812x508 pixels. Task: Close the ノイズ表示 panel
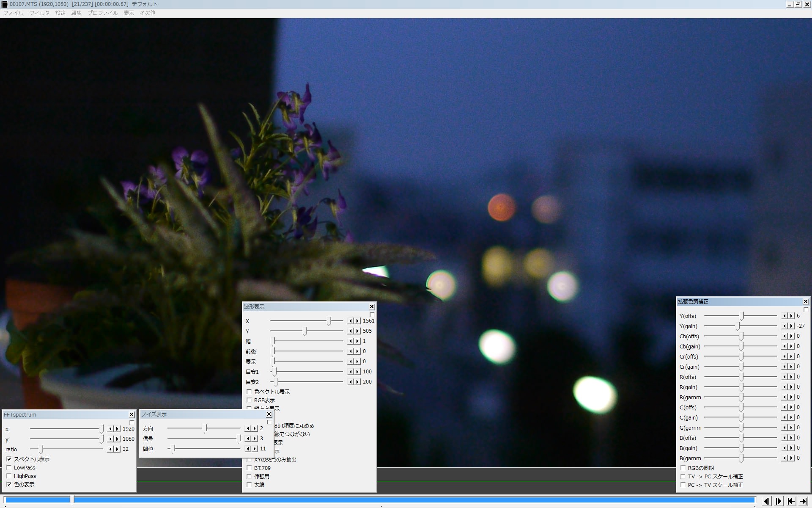point(269,414)
